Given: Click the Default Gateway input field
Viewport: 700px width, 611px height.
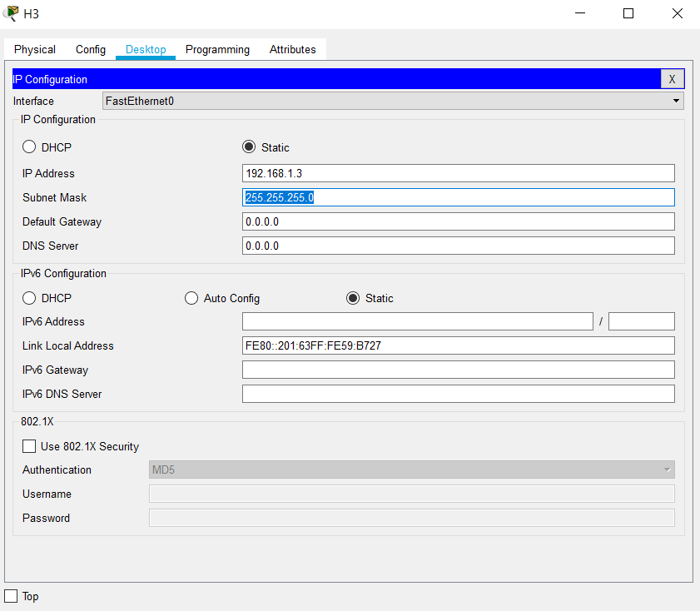Looking at the screenshot, I should (x=458, y=221).
